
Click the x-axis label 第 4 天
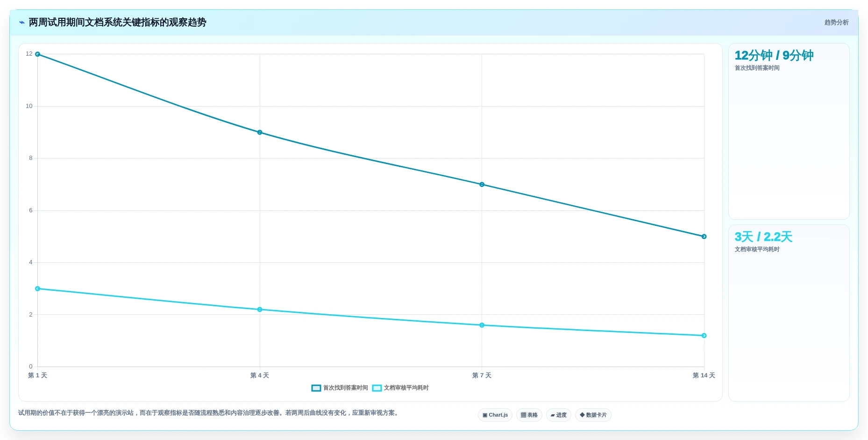pos(260,375)
